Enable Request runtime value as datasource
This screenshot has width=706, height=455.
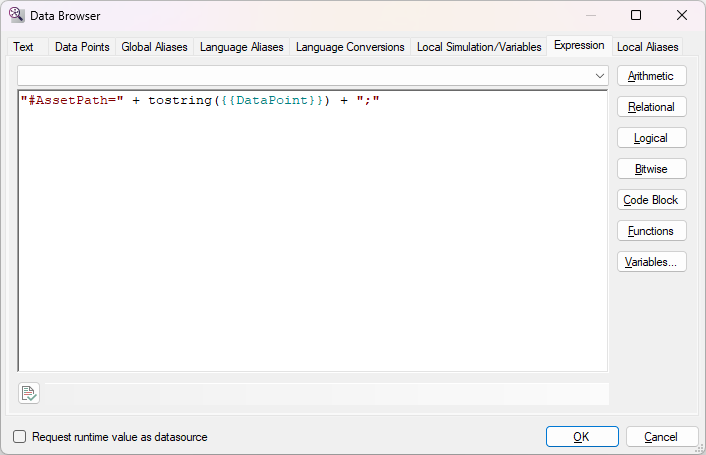pos(20,437)
